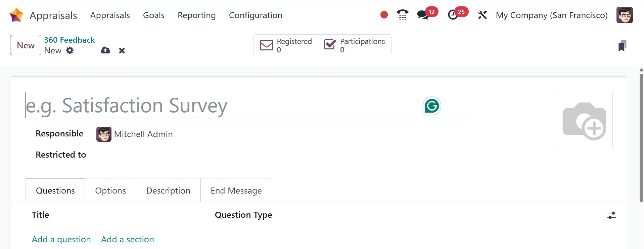Image resolution: width=644 pixels, height=249 pixels.
Task: Open the debug tools wrench icon
Action: [482, 15]
